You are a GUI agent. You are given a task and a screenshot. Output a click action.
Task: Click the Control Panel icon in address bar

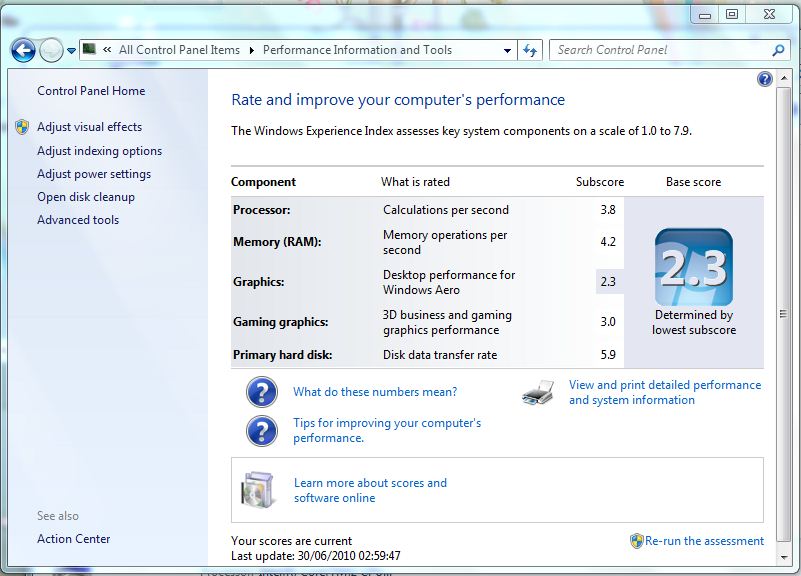89,49
